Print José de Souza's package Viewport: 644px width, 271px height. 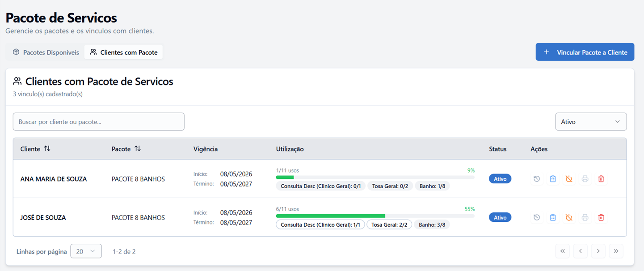[585, 217]
